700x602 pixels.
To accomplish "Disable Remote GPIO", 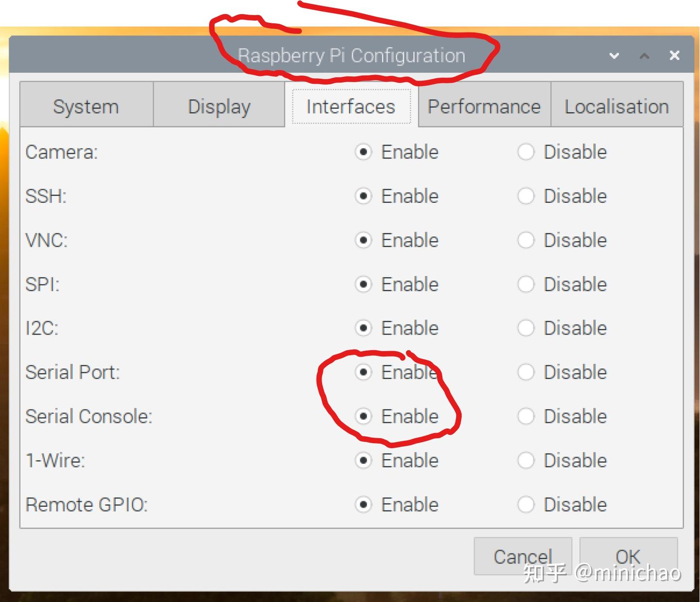I will tap(526, 504).
